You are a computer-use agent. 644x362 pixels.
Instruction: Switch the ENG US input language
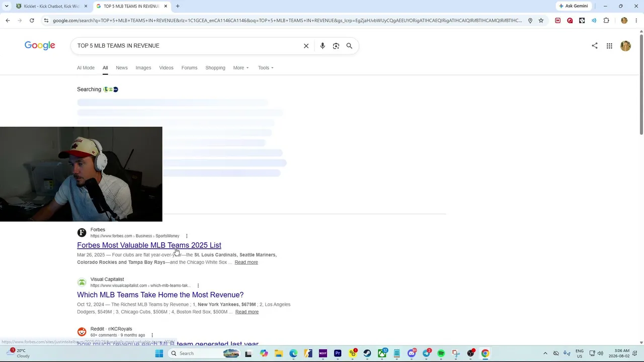tap(580, 353)
